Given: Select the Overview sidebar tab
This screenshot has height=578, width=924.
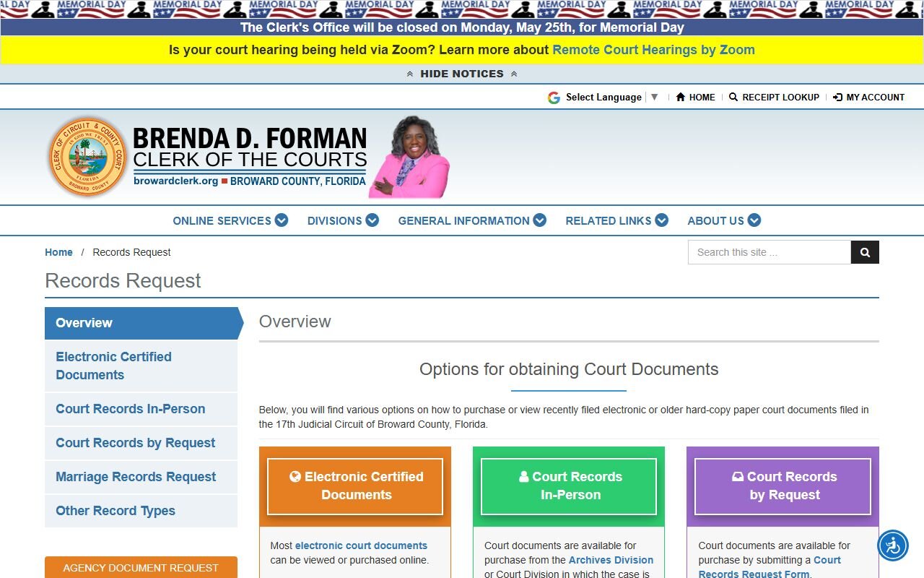Looking at the screenshot, I should [x=141, y=323].
